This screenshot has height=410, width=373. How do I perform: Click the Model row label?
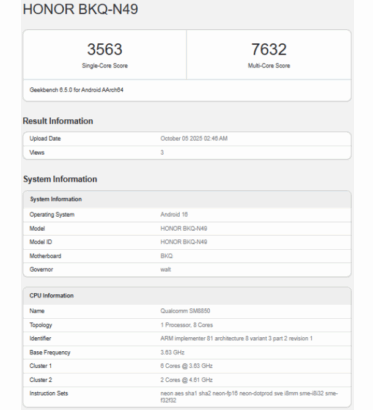coord(37,228)
